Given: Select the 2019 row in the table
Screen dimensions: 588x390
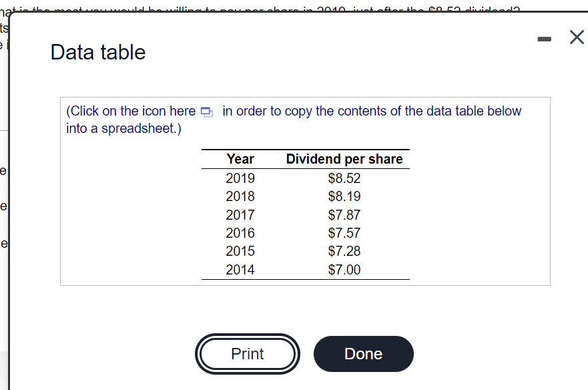Looking at the screenshot, I should [x=240, y=178].
